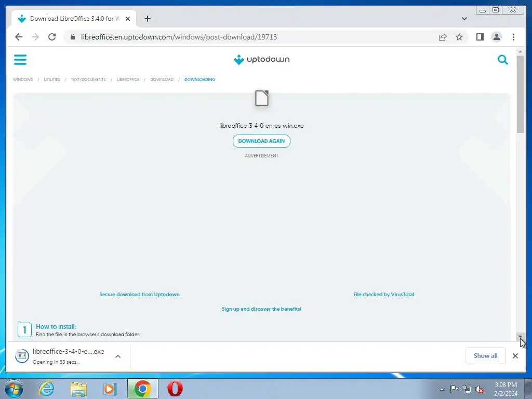This screenshot has width=532, height=399.
Task: Close the Download LibreOffice tab
Action: coord(128,19)
